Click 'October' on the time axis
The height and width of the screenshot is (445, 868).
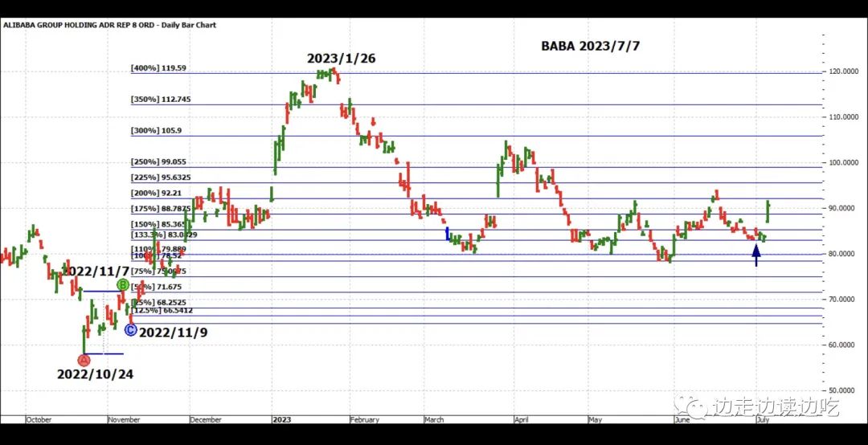point(39,419)
